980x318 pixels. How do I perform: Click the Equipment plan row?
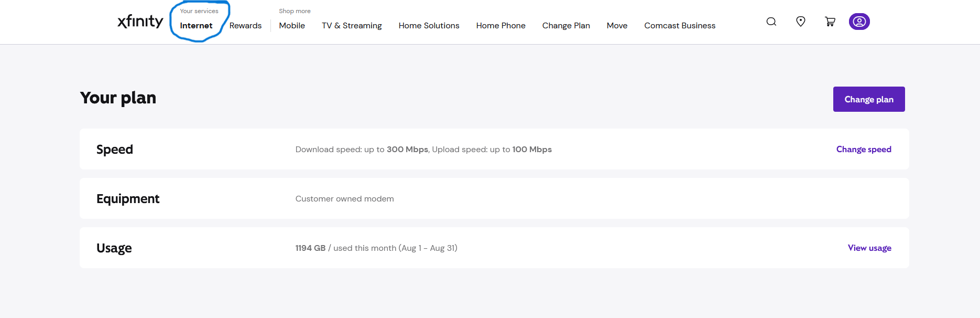(494, 198)
